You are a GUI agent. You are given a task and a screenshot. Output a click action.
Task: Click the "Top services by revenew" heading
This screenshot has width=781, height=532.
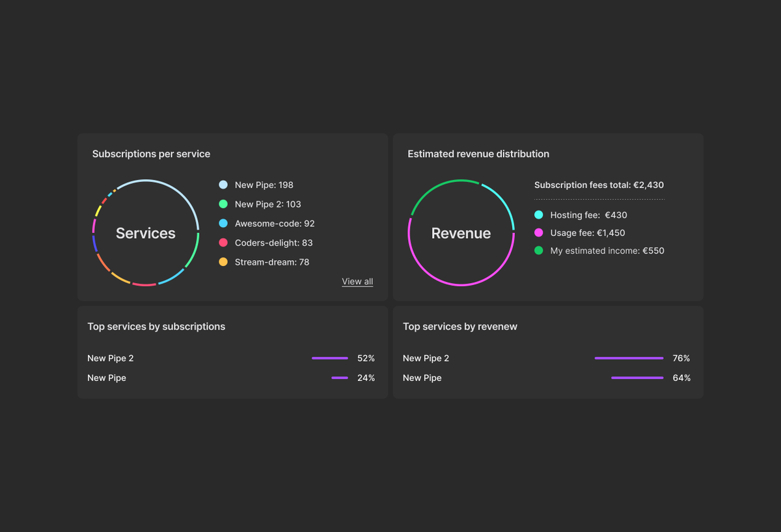click(460, 326)
